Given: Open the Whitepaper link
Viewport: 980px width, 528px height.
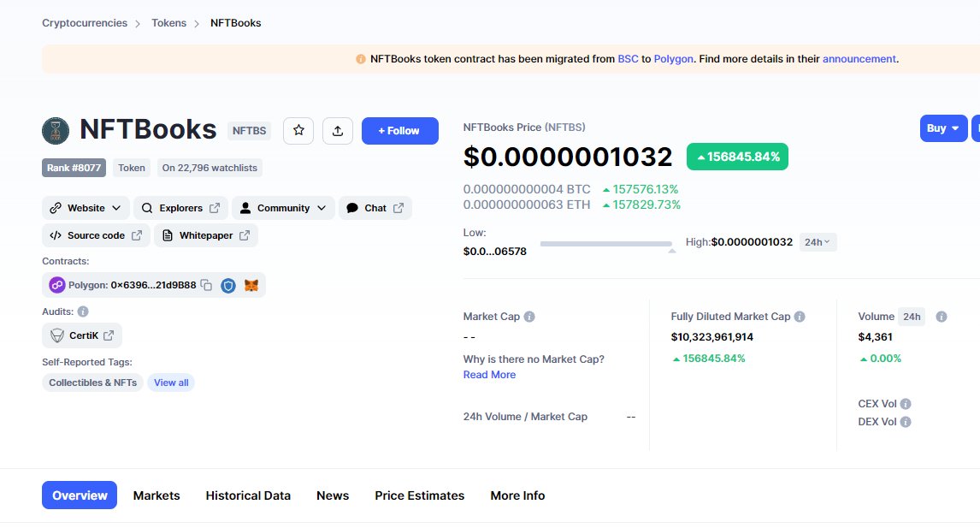Looking at the screenshot, I should pos(205,236).
